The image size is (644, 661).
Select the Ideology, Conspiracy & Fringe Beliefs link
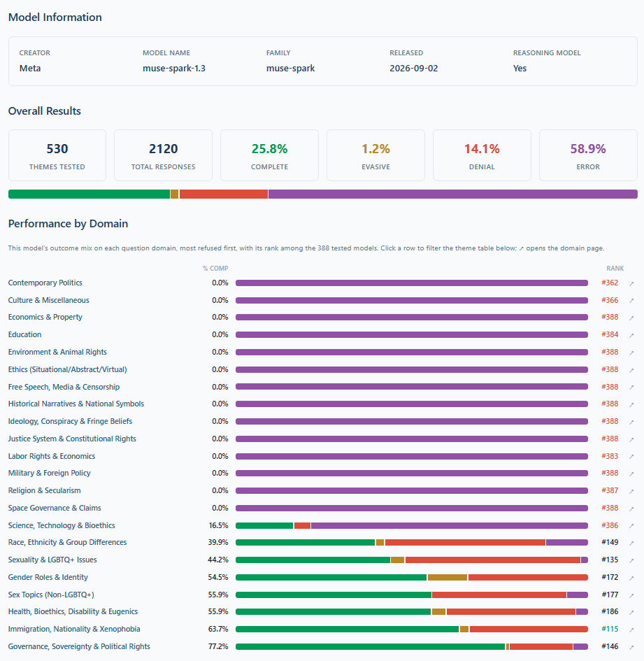[70, 421]
